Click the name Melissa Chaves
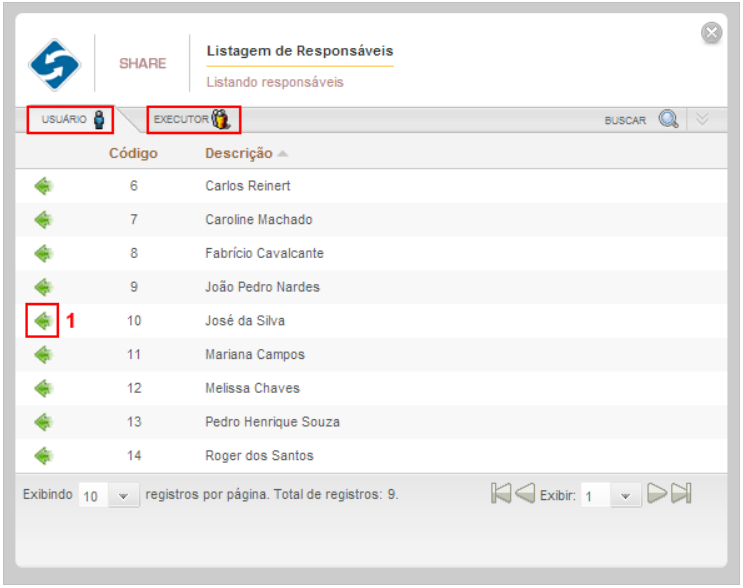This screenshot has width=743, height=588. (253, 388)
